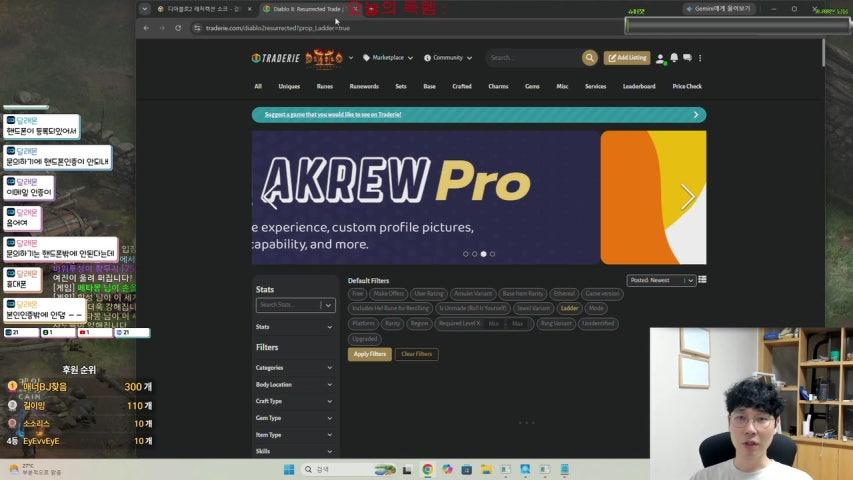Select the first banner carousel dot
This screenshot has height=480, width=853.
click(x=466, y=254)
